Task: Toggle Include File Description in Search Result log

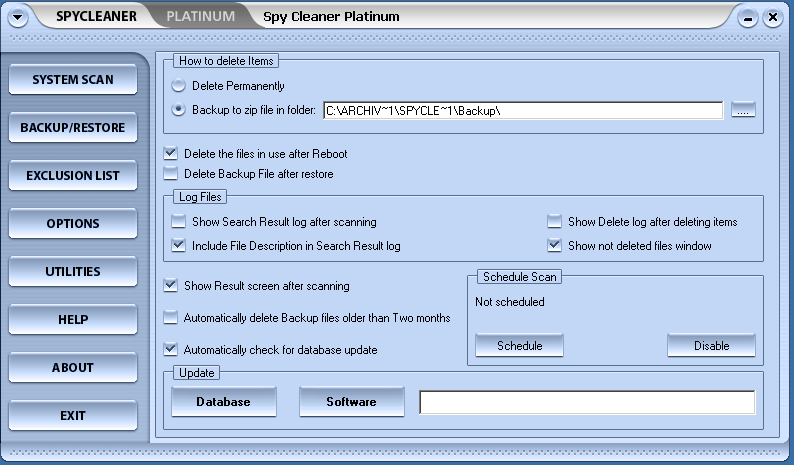Action: pyautogui.click(x=178, y=245)
